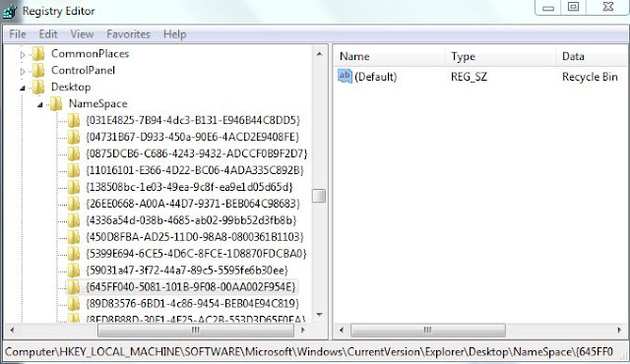
Task: Select key {11016101-E366-4D22-BC06-4ADA335C892B}
Action: [x=195, y=170]
